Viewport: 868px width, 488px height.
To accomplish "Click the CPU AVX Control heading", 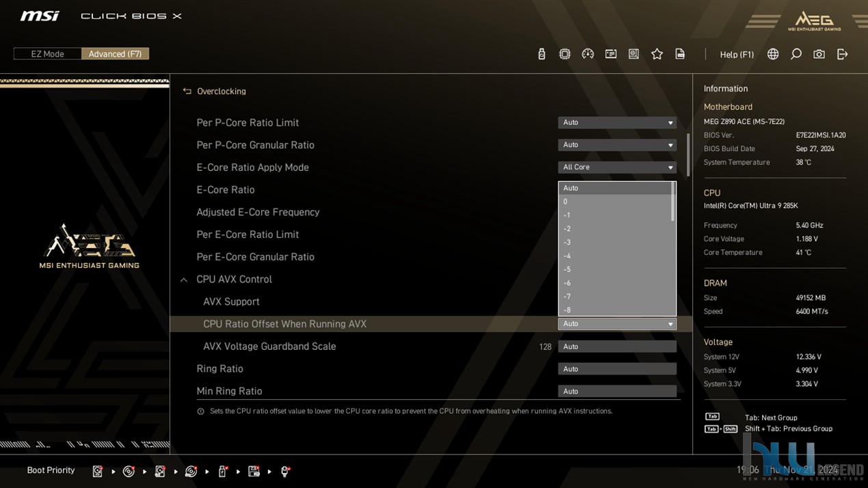I will pos(234,280).
